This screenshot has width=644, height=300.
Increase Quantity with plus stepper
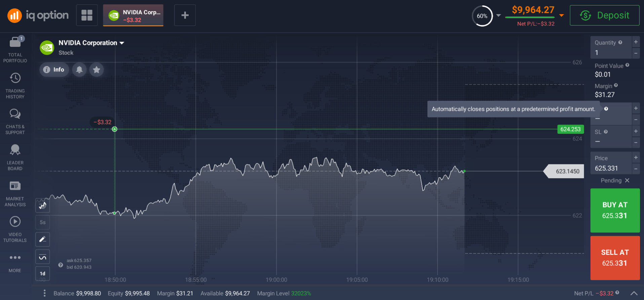[x=636, y=42]
